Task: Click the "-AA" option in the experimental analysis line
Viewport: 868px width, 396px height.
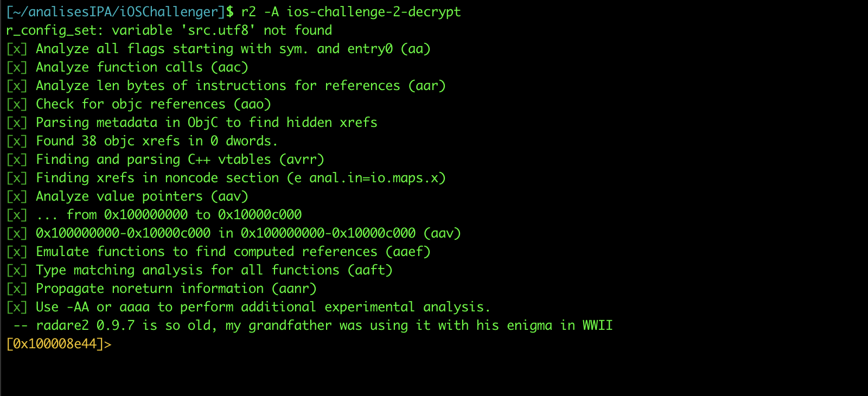Action: click(x=78, y=307)
